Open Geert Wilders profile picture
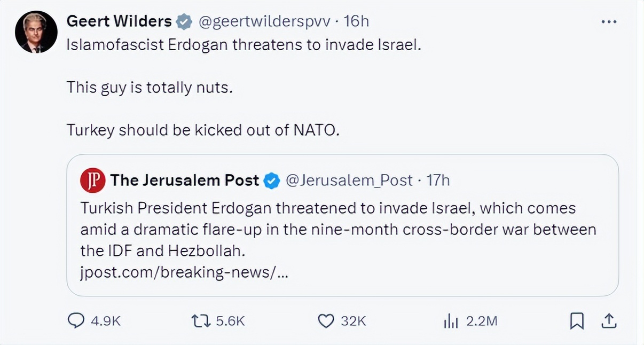This screenshot has width=644, height=345. (36, 32)
